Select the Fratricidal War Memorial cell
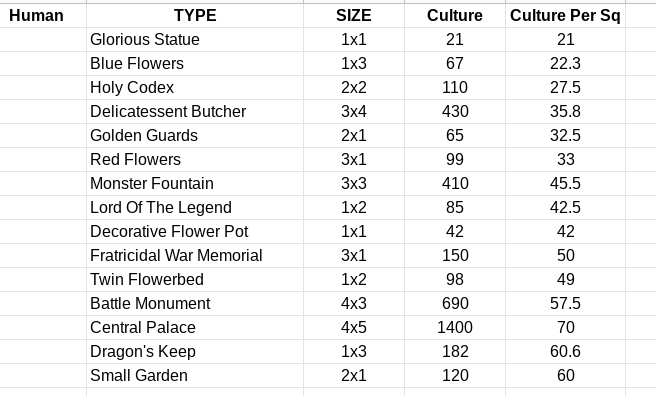The image size is (656, 396). pyautogui.click(x=195, y=255)
